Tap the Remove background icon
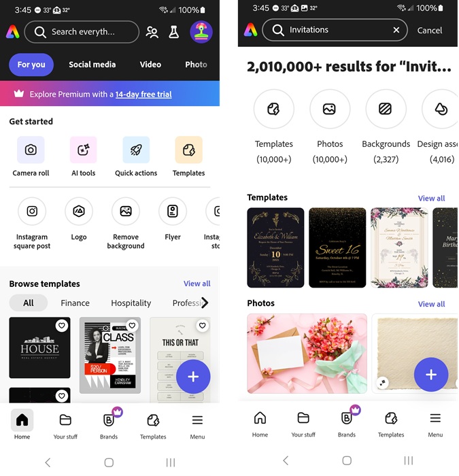 (126, 211)
